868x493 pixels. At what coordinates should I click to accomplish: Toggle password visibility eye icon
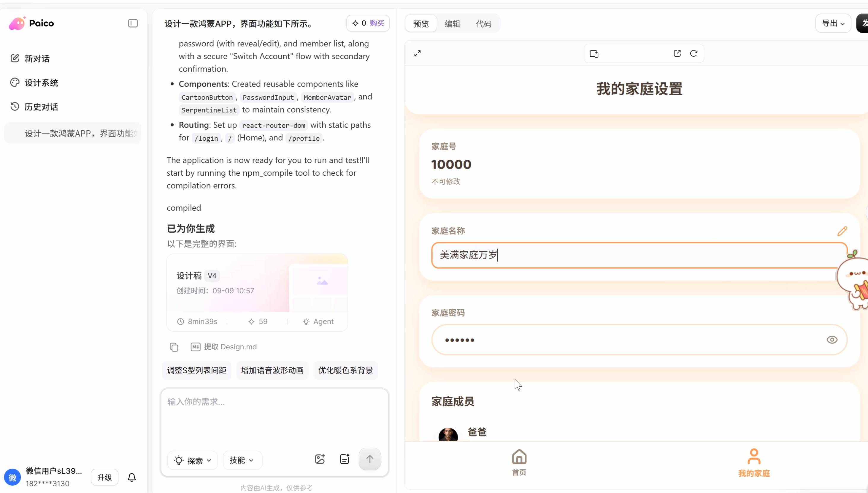[832, 340]
